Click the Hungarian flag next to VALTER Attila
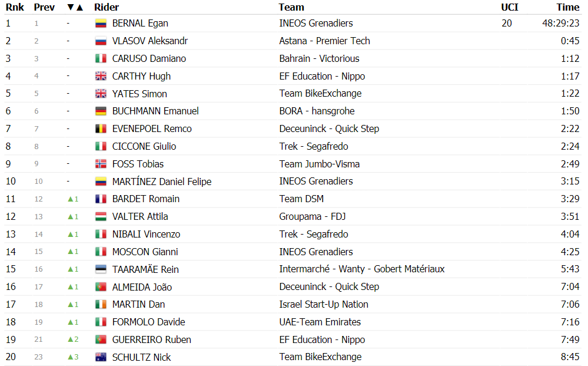 (x=101, y=217)
